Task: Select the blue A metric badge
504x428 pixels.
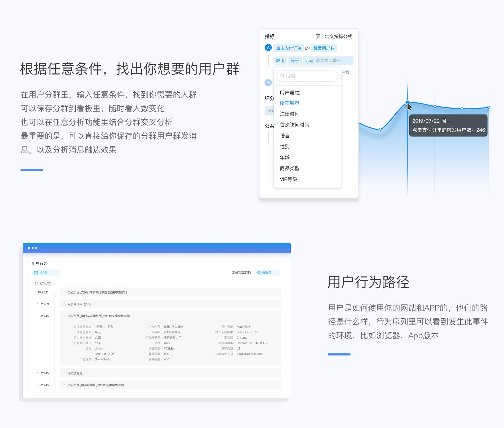Action: pos(268,48)
